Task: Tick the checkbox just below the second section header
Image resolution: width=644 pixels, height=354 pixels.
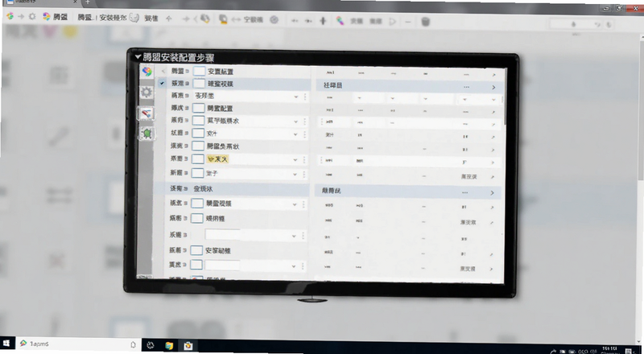Action: (x=197, y=204)
